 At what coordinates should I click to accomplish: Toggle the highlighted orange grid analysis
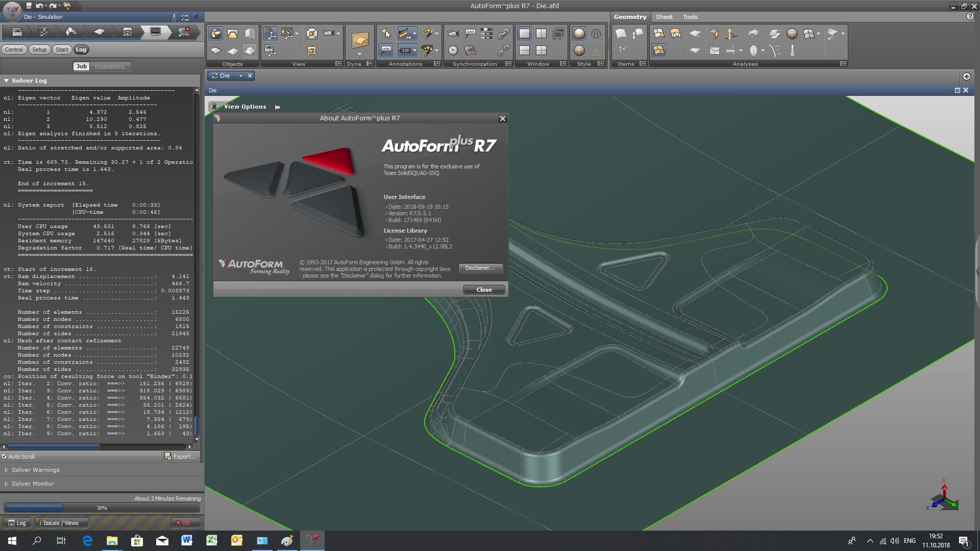659,51
